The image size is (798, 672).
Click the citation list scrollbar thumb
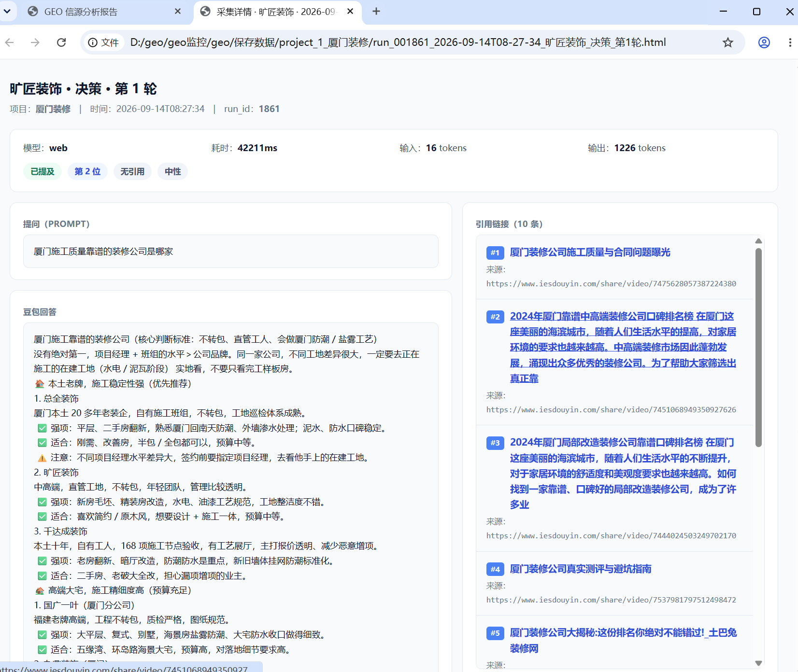click(758, 348)
